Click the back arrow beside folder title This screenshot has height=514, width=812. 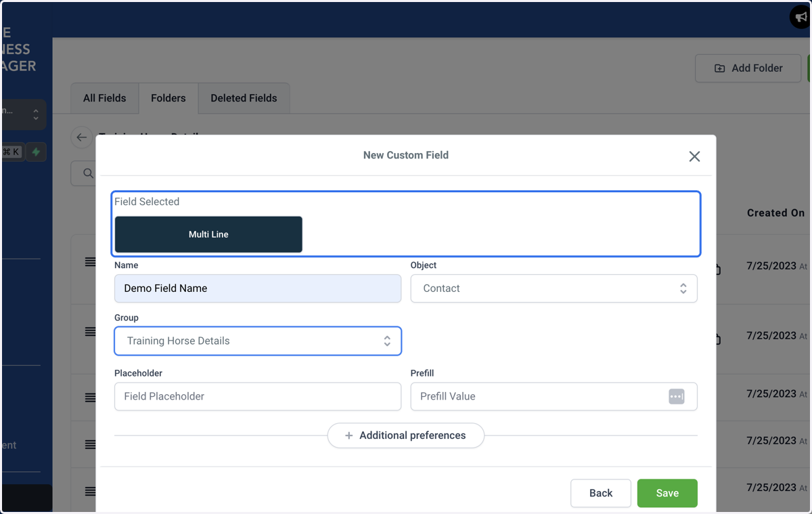[x=82, y=137]
